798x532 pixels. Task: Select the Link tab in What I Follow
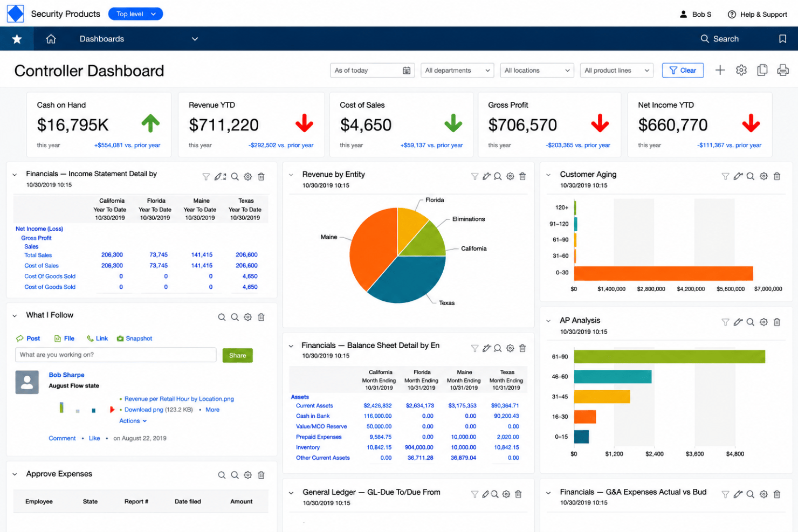point(97,338)
